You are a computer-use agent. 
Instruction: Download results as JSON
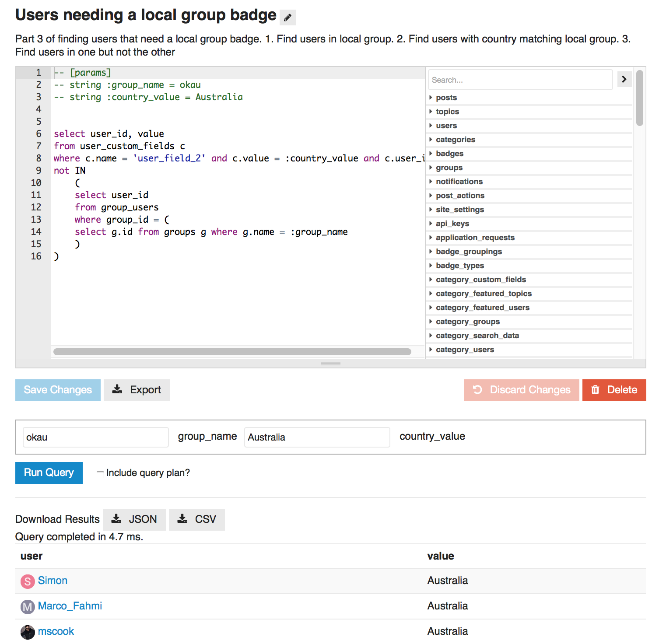pos(134,519)
